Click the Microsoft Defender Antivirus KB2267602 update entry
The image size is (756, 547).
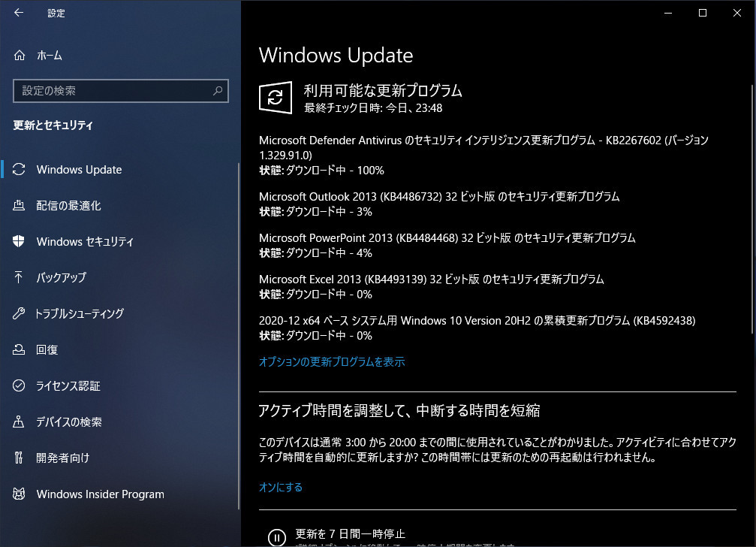(x=483, y=155)
